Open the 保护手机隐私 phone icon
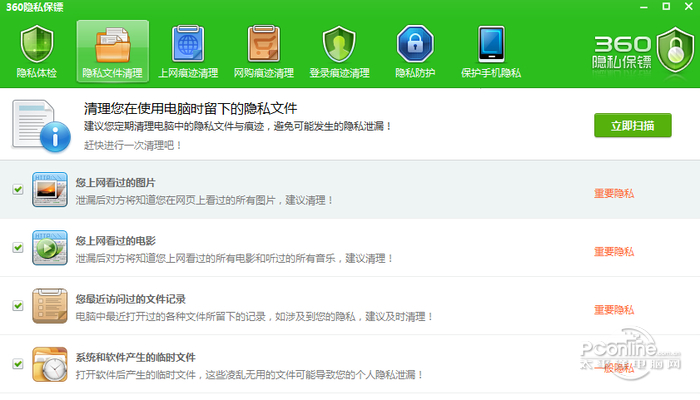This screenshot has height=400, width=700. coord(491,44)
